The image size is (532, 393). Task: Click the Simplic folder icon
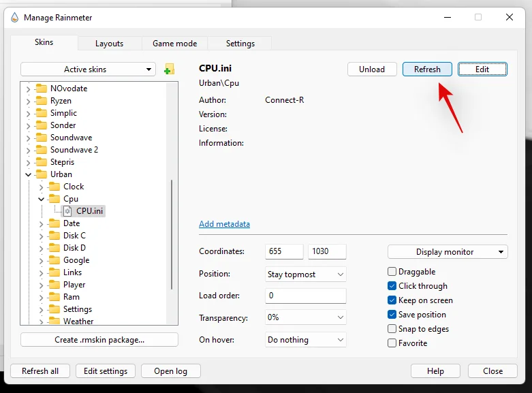pyautogui.click(x=42, y=113)
